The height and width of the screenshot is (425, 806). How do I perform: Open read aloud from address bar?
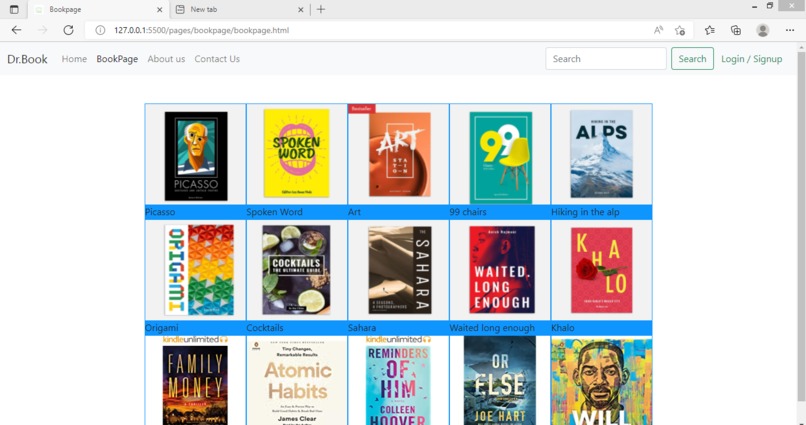658,30
